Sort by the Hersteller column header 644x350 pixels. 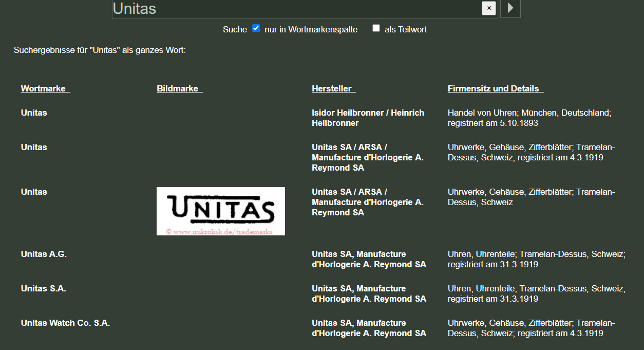click(x=333, y=88)
